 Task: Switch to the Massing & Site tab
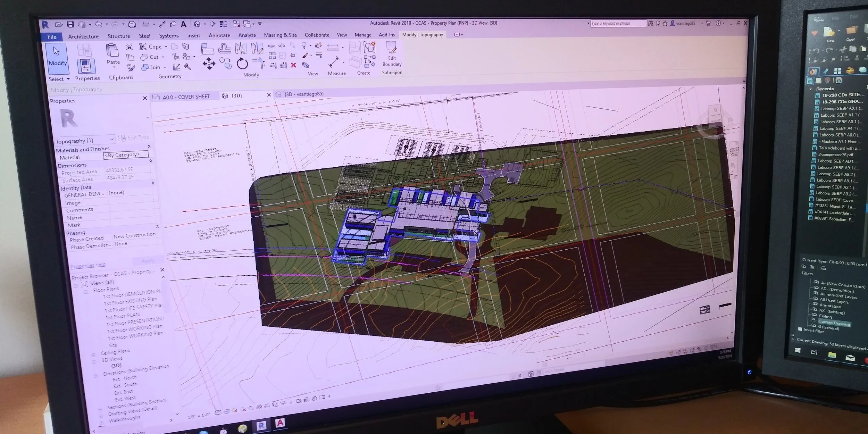(x=280, y=35)
